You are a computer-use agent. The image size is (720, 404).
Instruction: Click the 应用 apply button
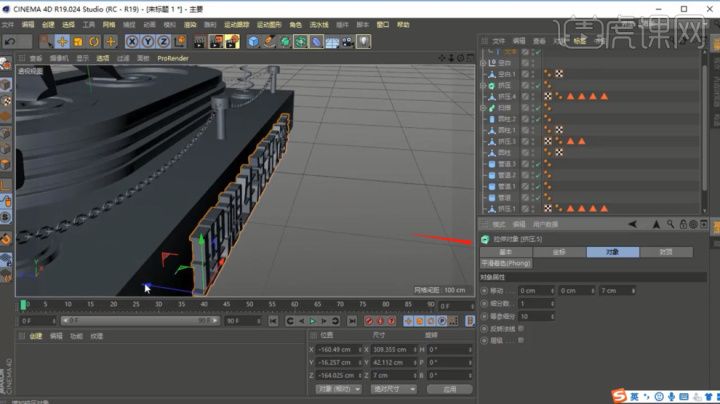450,388
